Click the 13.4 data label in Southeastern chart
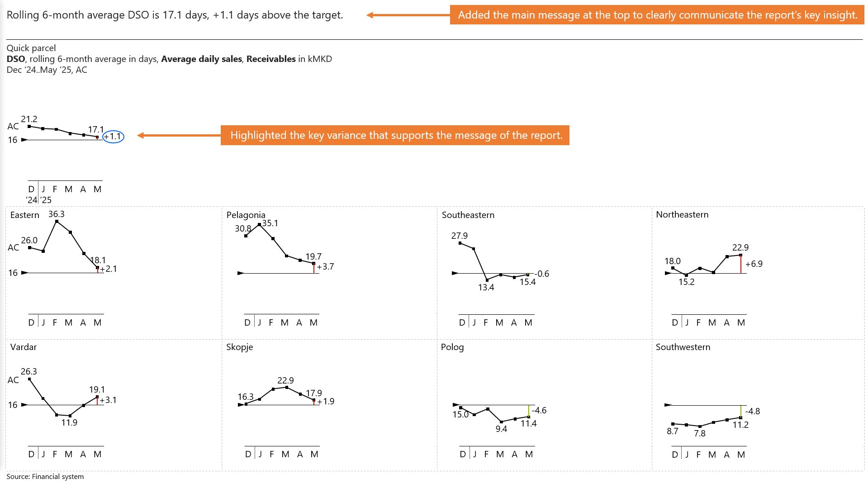 click(486, 287)
